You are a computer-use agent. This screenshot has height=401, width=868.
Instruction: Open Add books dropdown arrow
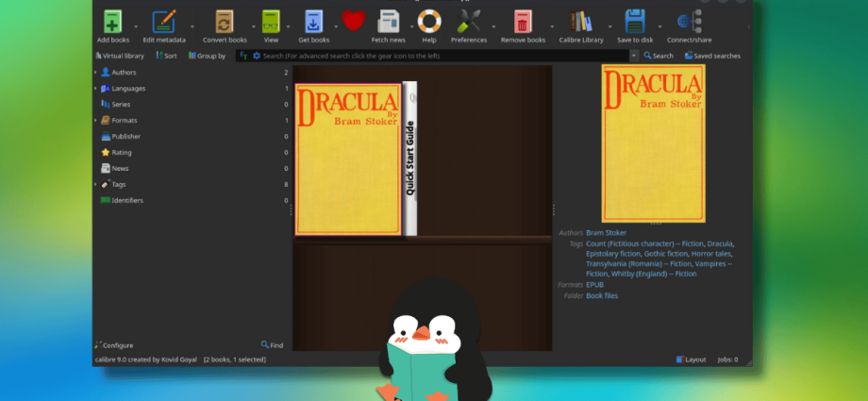pos(136,26)
